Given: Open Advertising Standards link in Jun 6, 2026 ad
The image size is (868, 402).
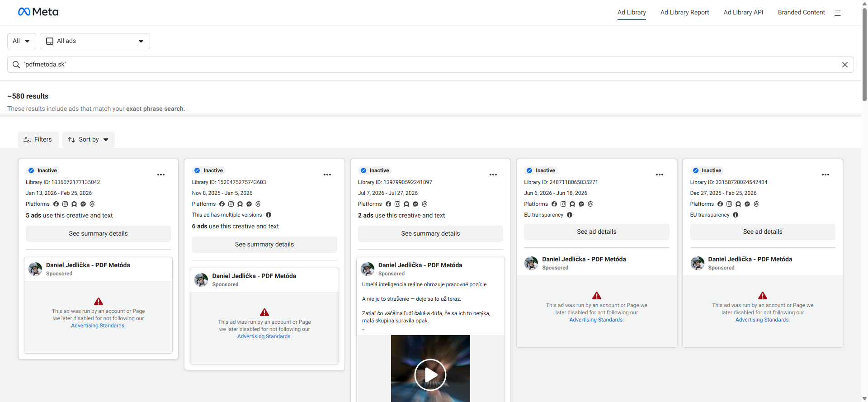Looking at the screenshot, I should (597, 320).
